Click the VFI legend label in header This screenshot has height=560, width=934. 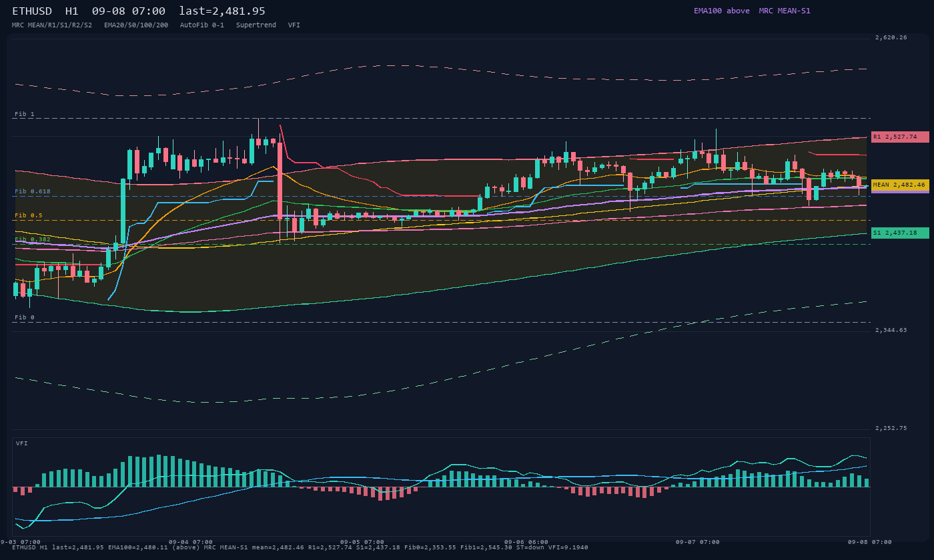pyautogui.click(x=294, y=25)
